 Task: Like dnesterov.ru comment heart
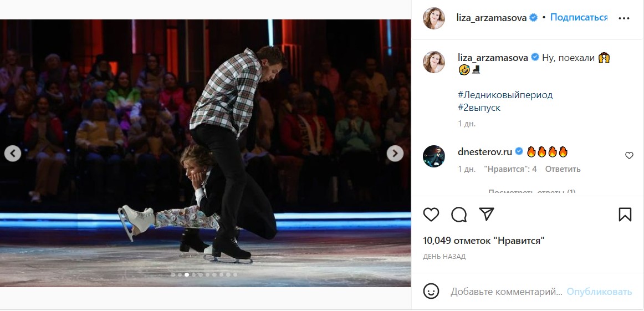(629, 155)
